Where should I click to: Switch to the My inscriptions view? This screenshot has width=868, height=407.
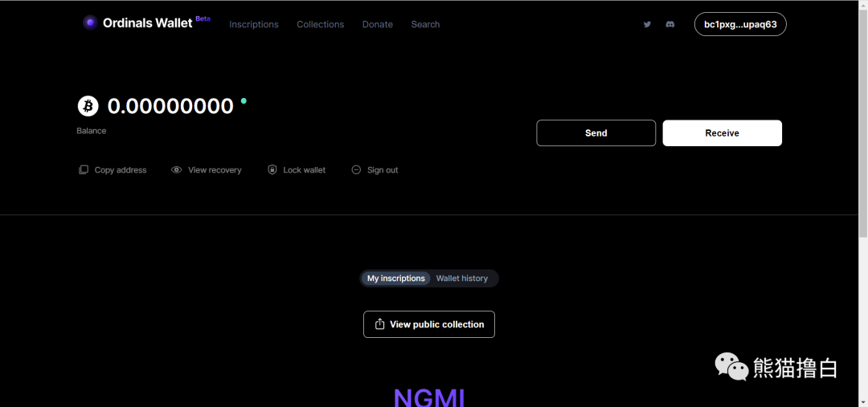[395, 279]
